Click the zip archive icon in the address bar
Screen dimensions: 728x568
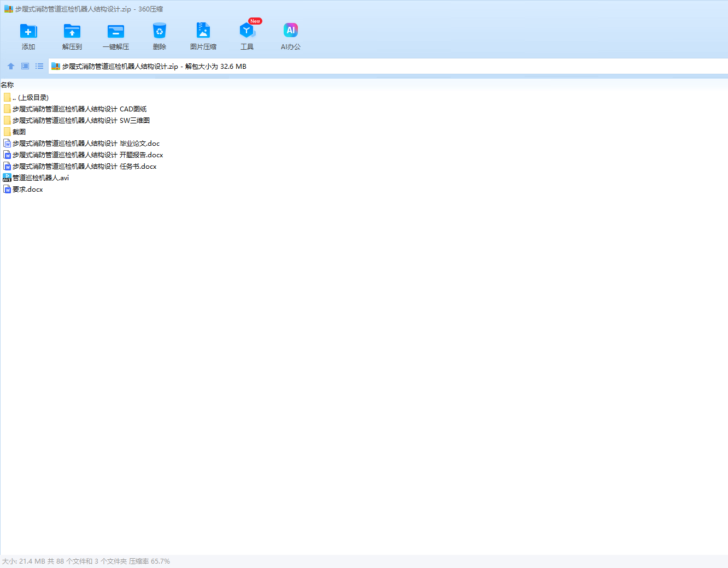pos(55,67)
